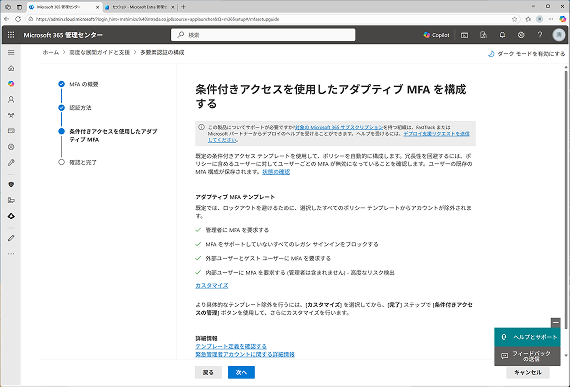The height and width of the screenshot is (387, 570).
Task: Close the Microsoft 365 admin center tab
Action: (97, 7)
